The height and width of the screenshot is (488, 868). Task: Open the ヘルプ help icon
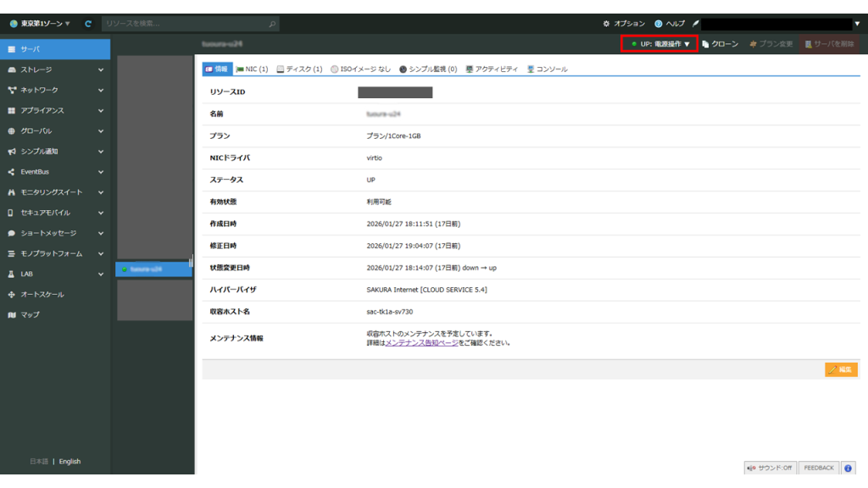click(670, 24)
